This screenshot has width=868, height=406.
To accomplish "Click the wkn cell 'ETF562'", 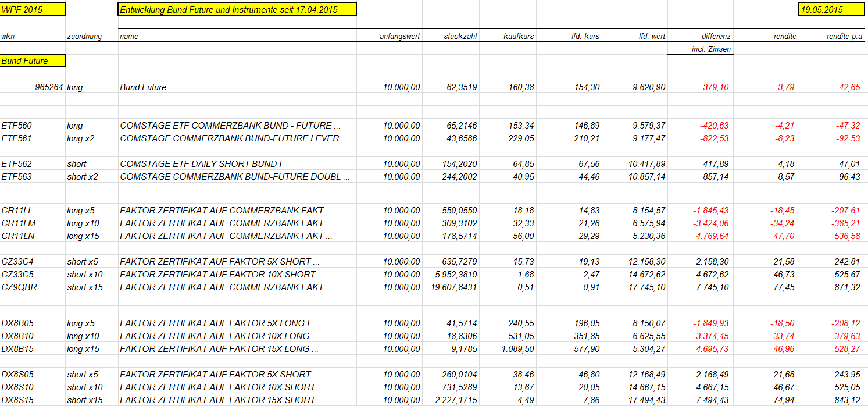I will pyautogui.click(x=17, y=164).
